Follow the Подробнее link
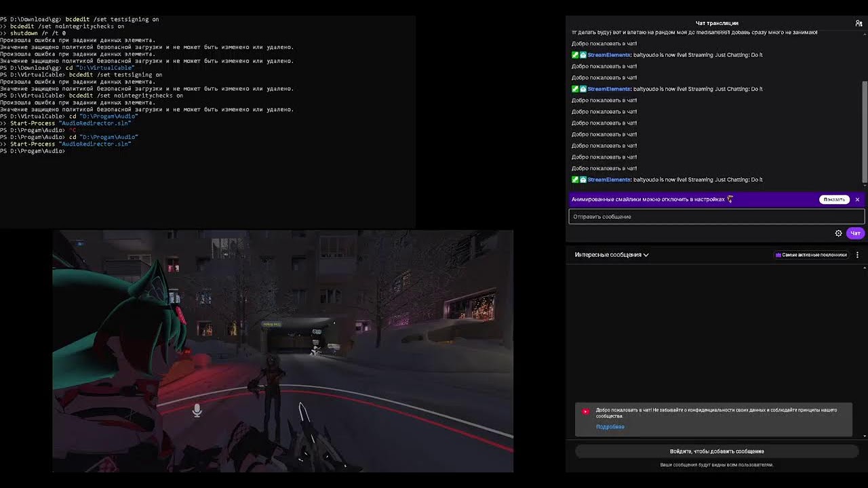Screen dimensions: 868x488 [x=610, y=427]
